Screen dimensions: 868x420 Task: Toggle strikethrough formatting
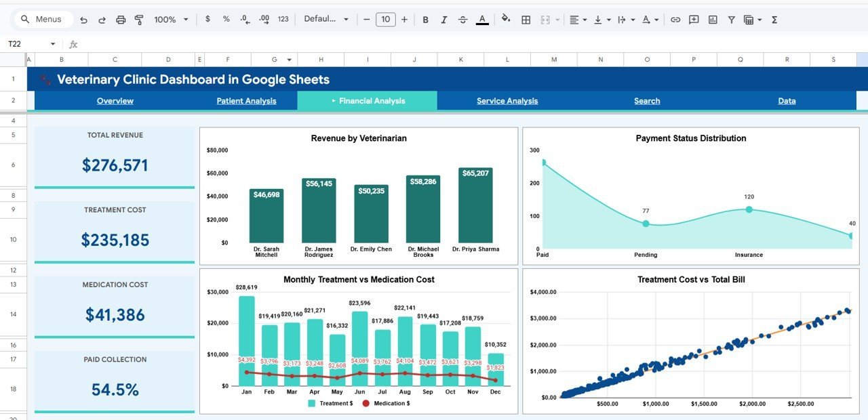tap(463, 19)
